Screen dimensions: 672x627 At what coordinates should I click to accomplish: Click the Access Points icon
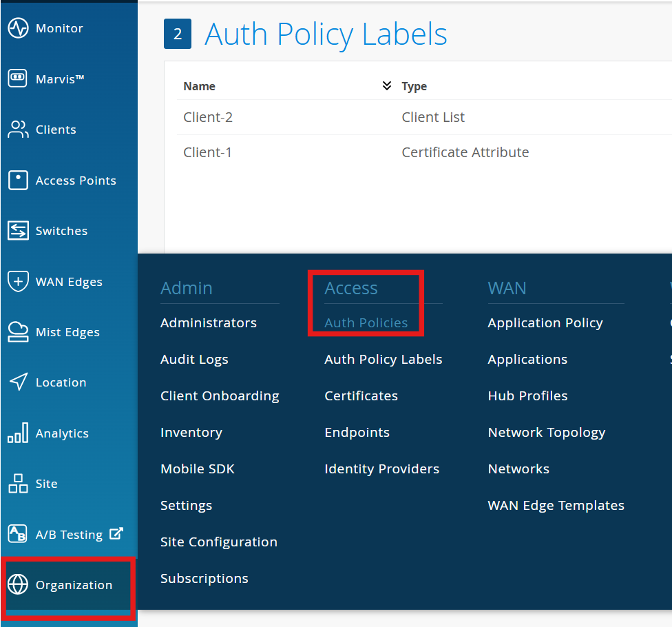[x=17, y=181]
